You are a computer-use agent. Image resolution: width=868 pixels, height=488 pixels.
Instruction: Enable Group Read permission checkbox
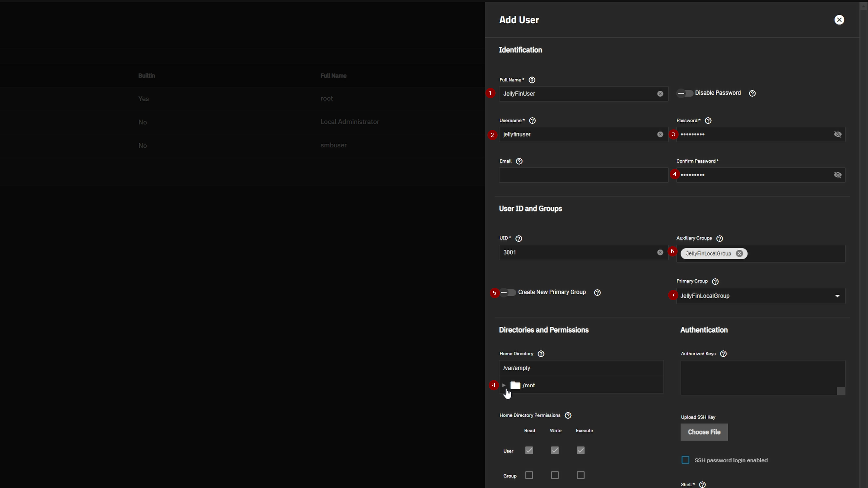click(x=529, y=475)
